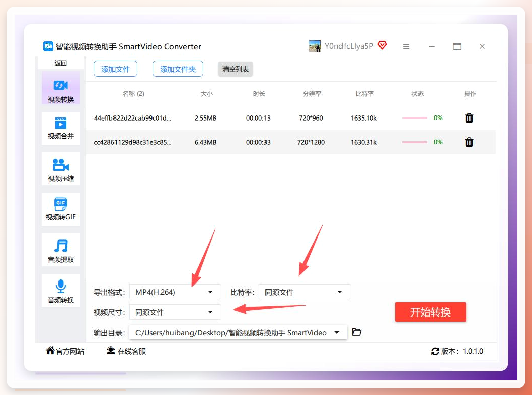
Task: Click 返回 to go back
Action: pyautogui.click(x=60, y=63)
